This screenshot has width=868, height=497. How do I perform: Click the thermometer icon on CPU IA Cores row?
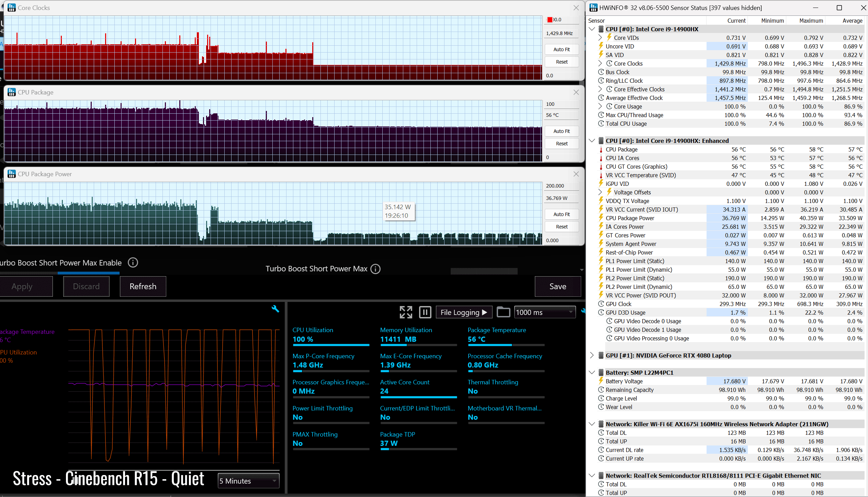(601, 158)
